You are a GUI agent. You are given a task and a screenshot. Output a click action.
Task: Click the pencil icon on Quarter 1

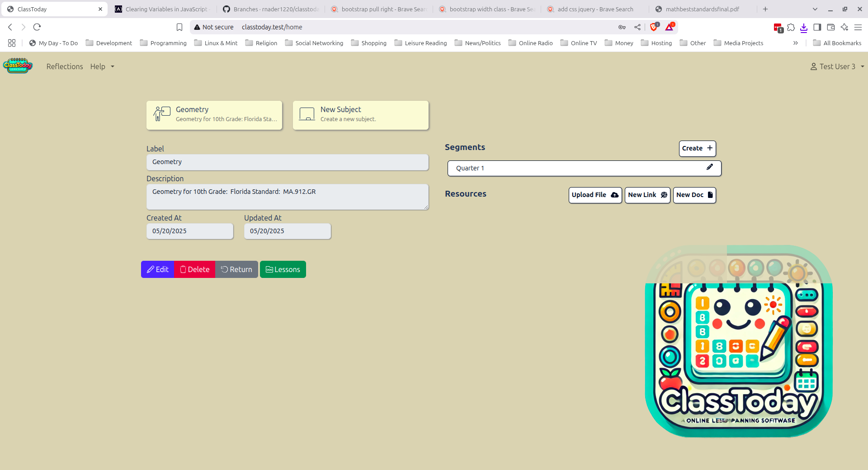coord(710,167)
